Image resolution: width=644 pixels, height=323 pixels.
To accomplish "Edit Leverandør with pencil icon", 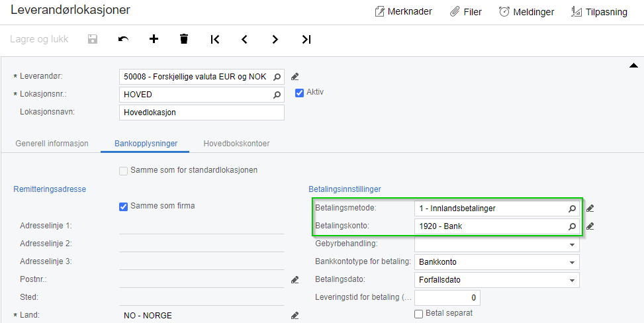I will point(295,77).
